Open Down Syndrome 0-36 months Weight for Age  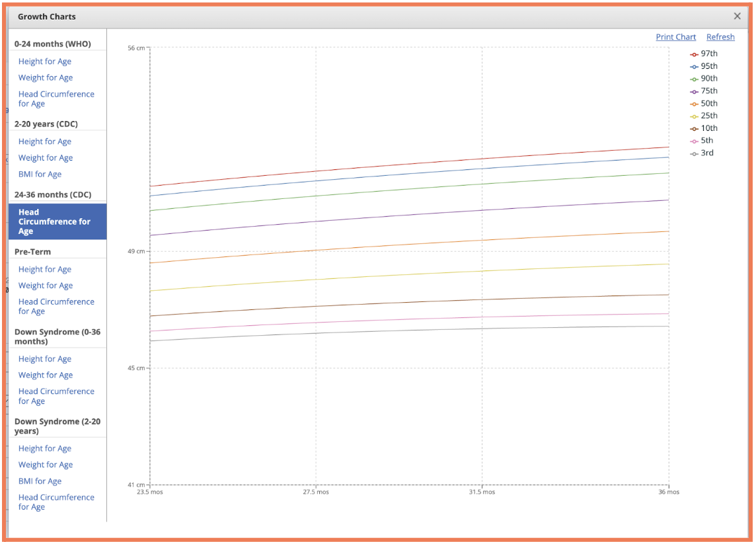pos(46,375)
